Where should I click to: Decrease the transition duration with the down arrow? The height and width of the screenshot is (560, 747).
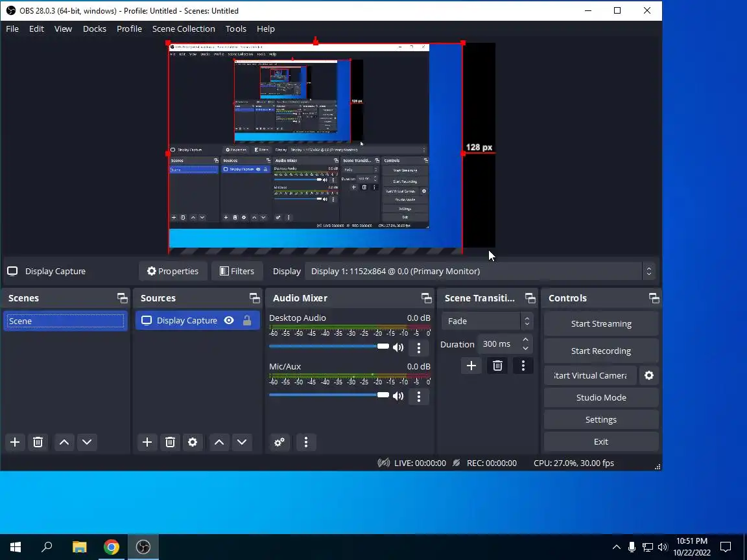click(x=525, y=348)
